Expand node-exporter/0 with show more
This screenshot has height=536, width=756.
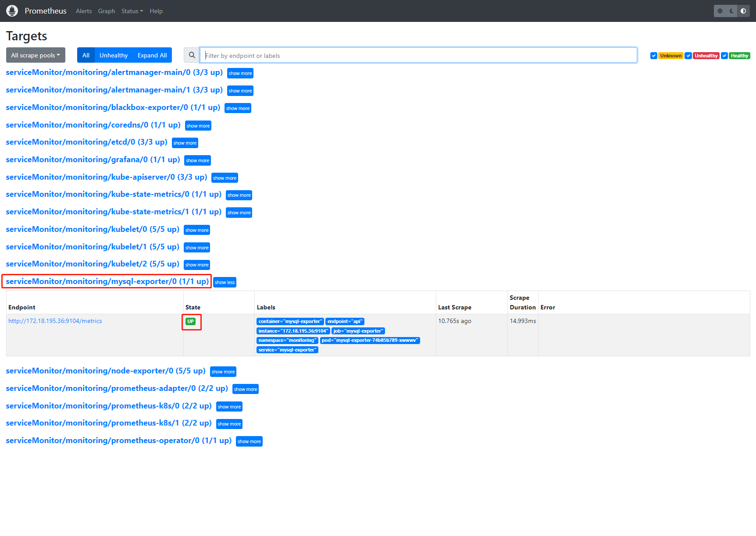223,372
